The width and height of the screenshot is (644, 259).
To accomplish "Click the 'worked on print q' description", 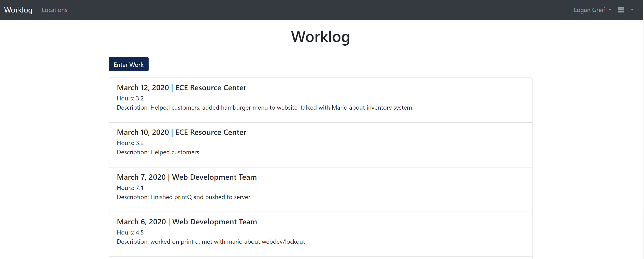I will [211, 242].
